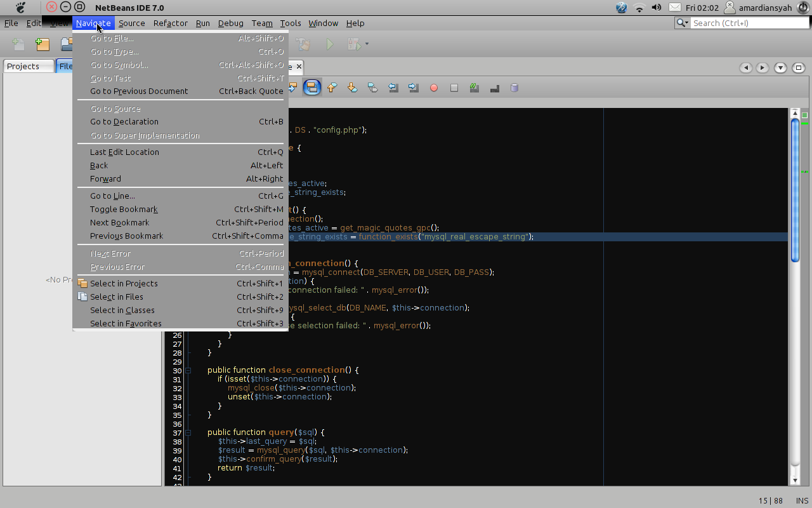Click the New File toolbar icon
Image resolution: width=812 pixels, height=508 pixels.
[18, 44]
